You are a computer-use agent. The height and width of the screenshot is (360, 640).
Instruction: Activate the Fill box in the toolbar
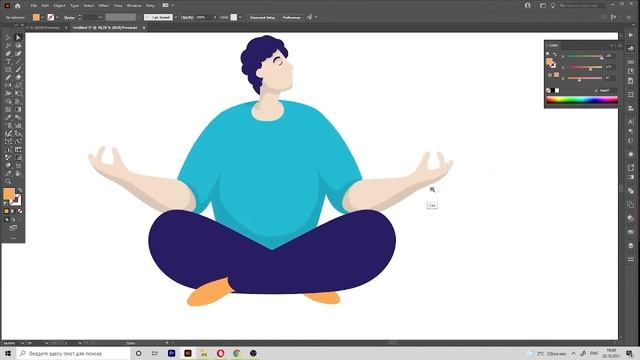pyautogui.click(x=9, y=194)
